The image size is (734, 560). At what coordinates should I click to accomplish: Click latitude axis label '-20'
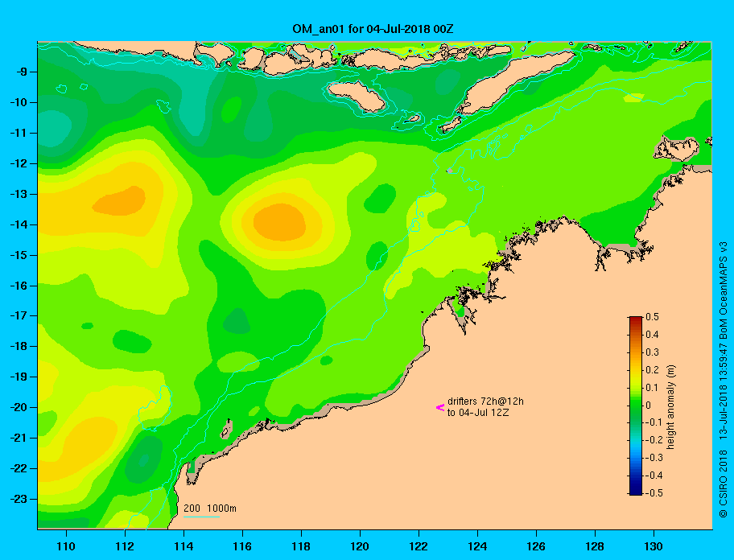pyautogui.click(x=19, y=407)
